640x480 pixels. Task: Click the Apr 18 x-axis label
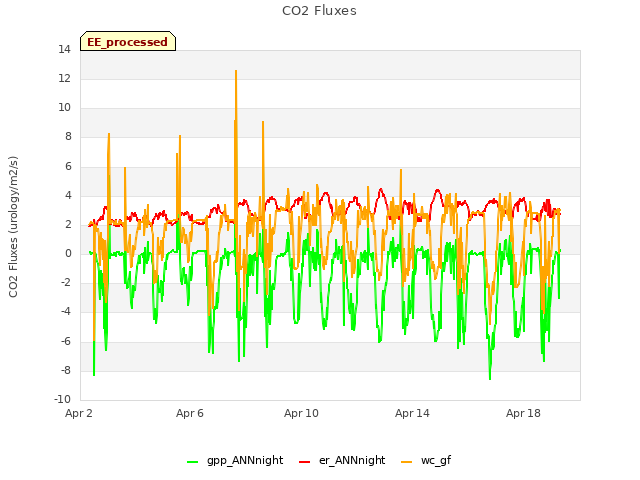(x=523, y=413)
